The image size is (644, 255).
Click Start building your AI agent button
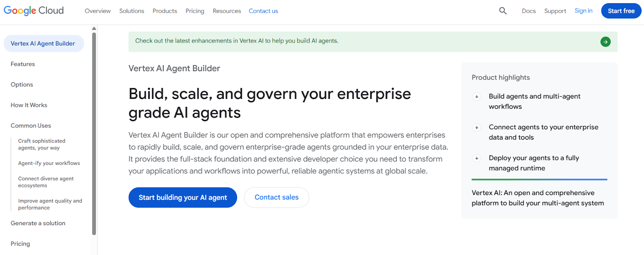(183, 197)
